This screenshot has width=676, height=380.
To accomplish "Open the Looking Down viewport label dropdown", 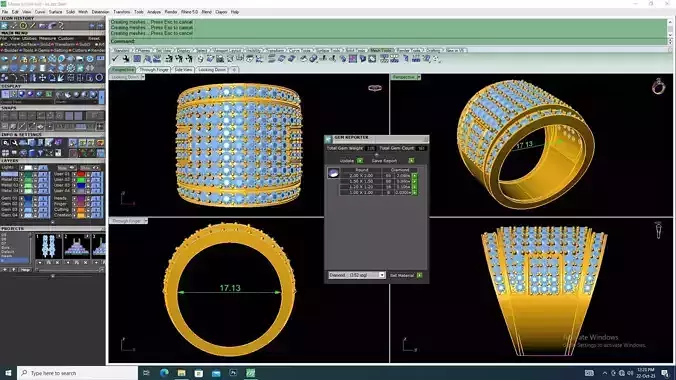I will pos(143,77).
